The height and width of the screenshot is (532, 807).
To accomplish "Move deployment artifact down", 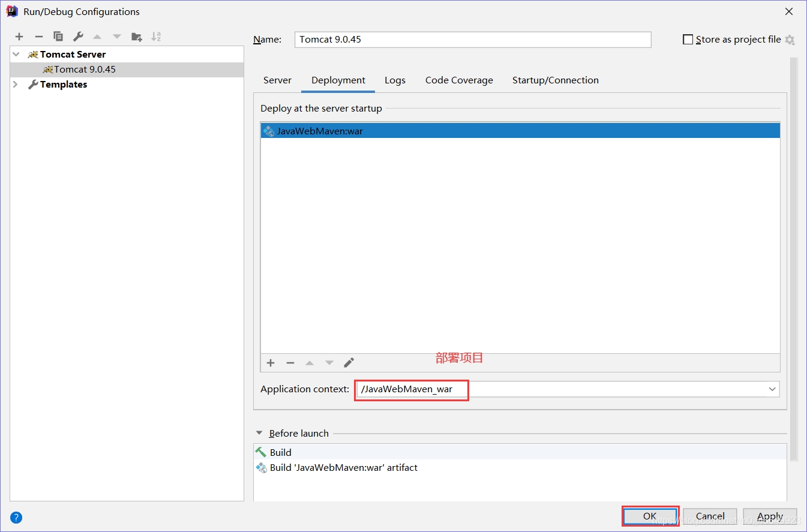I will (x=329, y=363).
